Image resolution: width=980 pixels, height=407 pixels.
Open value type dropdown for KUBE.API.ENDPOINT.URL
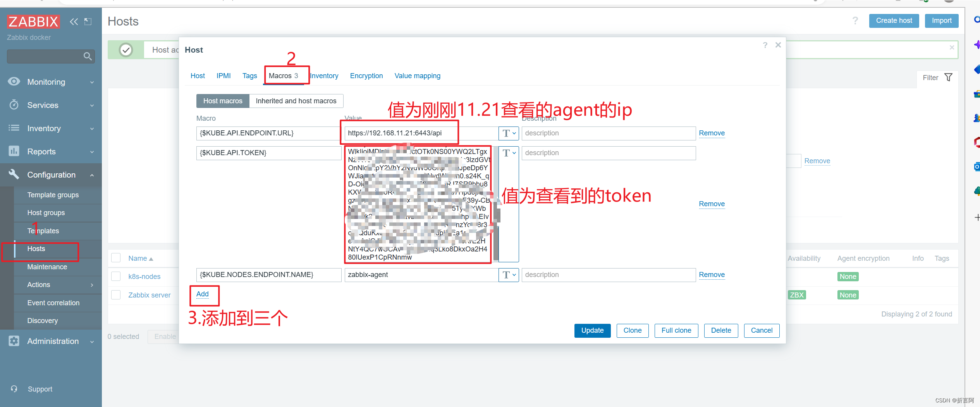[x=509, y=133]
